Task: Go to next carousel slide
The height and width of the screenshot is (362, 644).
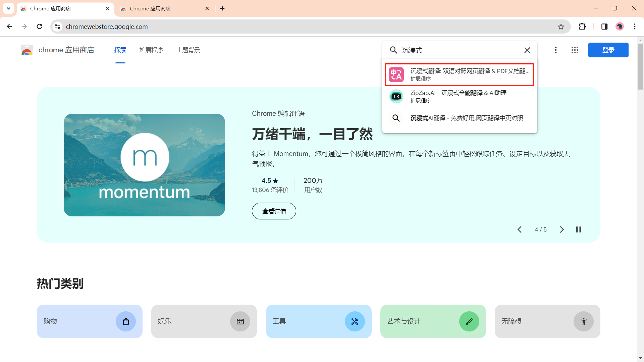Action: click(x=561, y=229)
